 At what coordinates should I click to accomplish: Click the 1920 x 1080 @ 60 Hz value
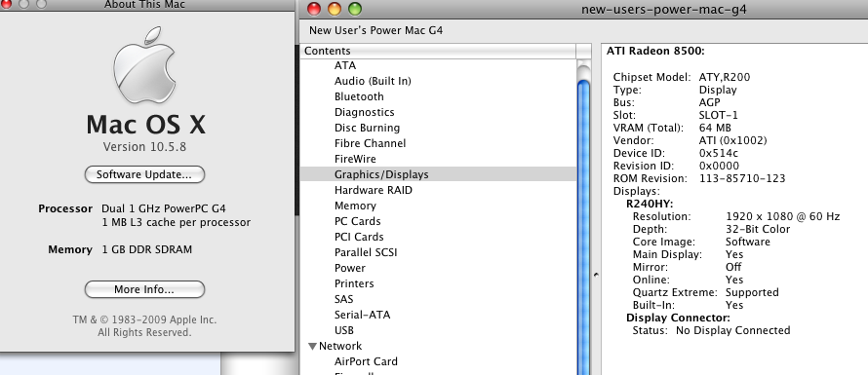783,216
